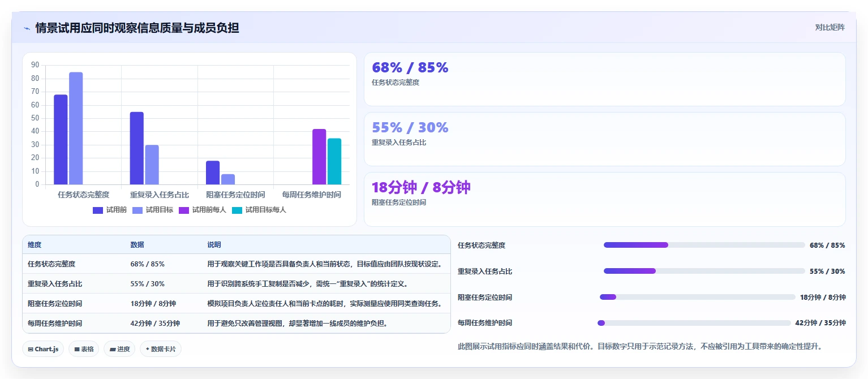
Task: Click the 数据卡片 tag sparkle icon
Action: point(147,350)
